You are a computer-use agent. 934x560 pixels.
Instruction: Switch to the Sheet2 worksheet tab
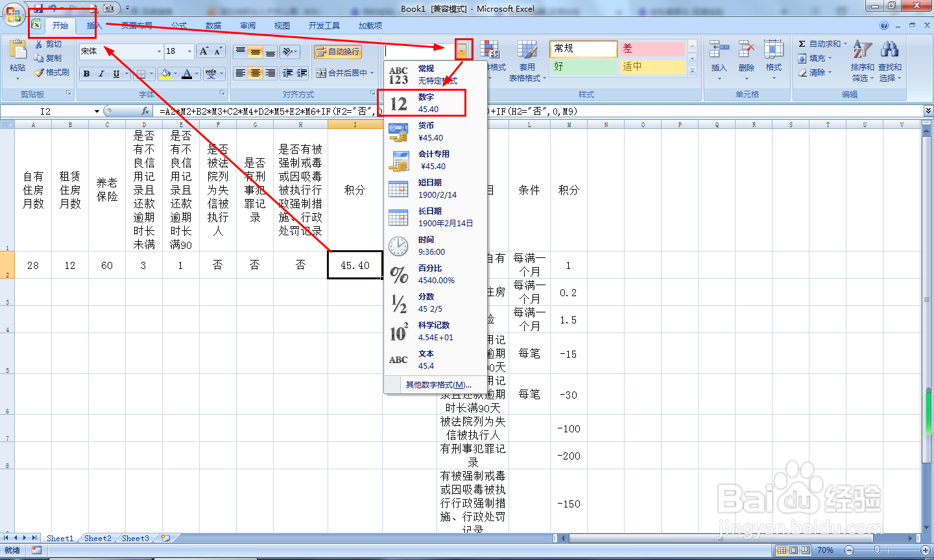point(98,538)
